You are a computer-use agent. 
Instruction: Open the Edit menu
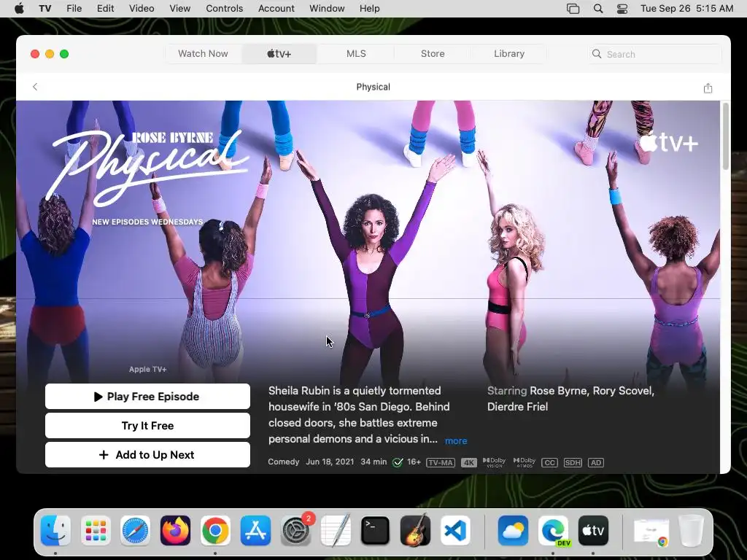(x=105, y=9)
